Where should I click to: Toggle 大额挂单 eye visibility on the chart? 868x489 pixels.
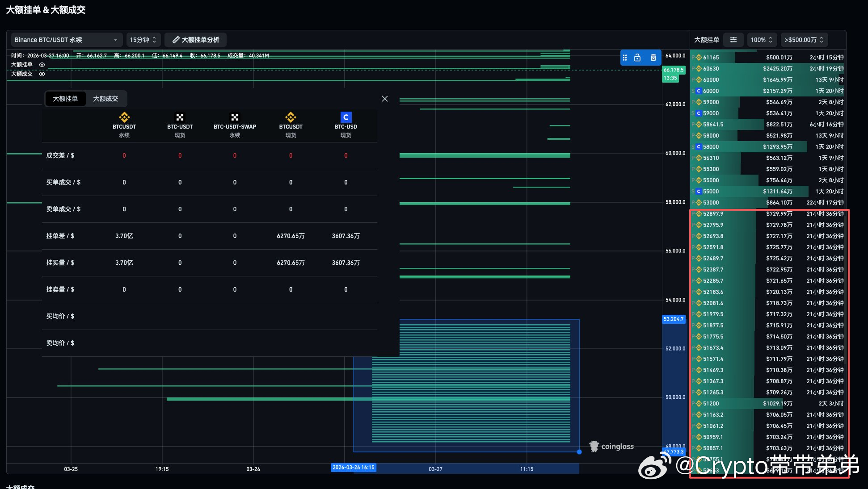click(x=42, y=65)
